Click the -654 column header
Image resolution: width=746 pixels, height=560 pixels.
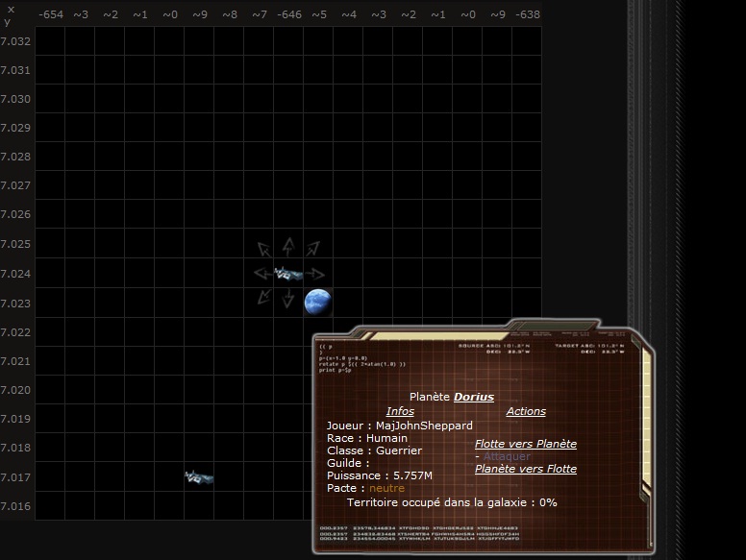click(51, 15)
